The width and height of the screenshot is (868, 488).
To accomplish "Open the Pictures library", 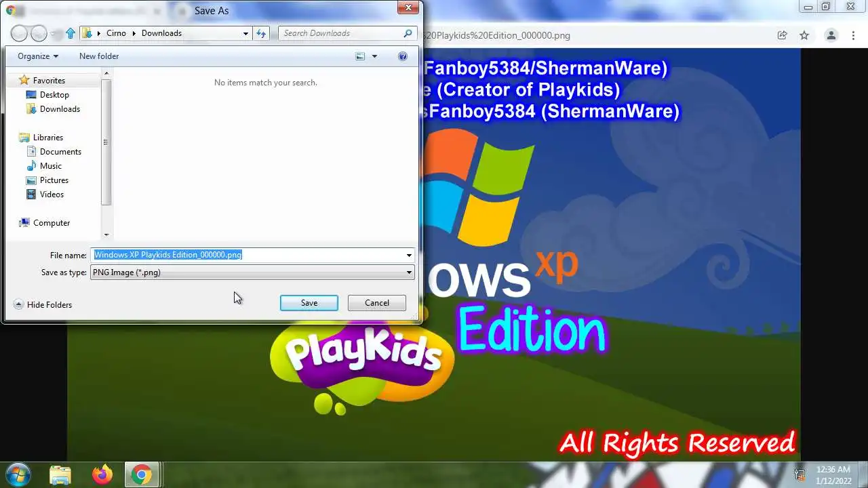I will pyautogui.click(x=54, y=180).
